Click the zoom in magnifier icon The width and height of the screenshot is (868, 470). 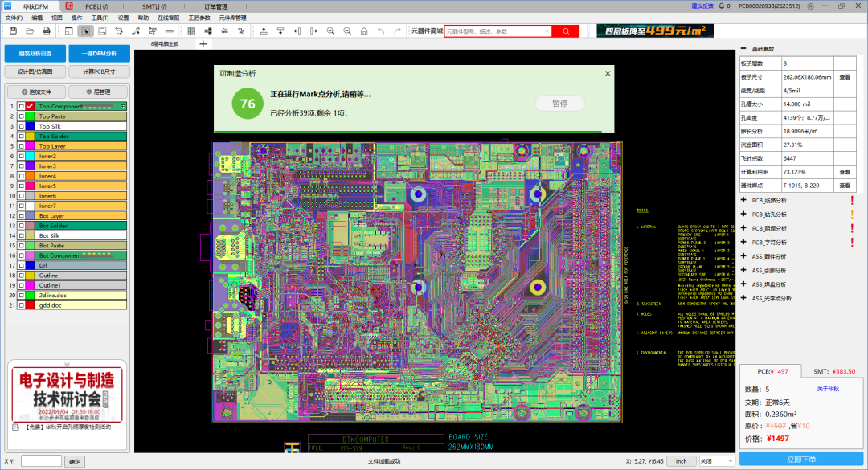coord(330,31)
